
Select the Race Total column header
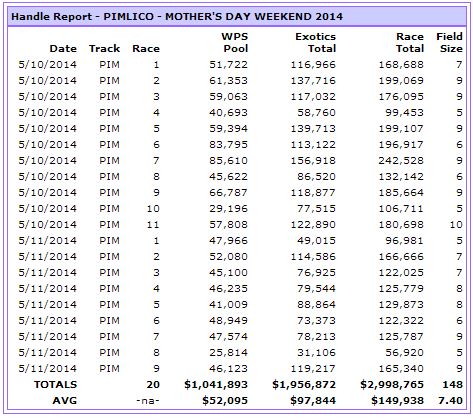coord(410,43)
